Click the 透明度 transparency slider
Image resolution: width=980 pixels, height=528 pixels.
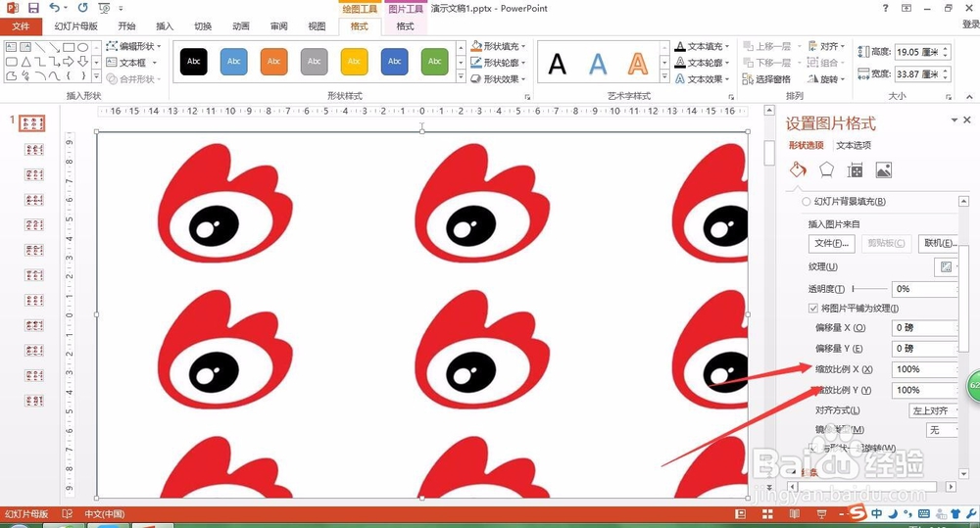(x=869, y=289)
